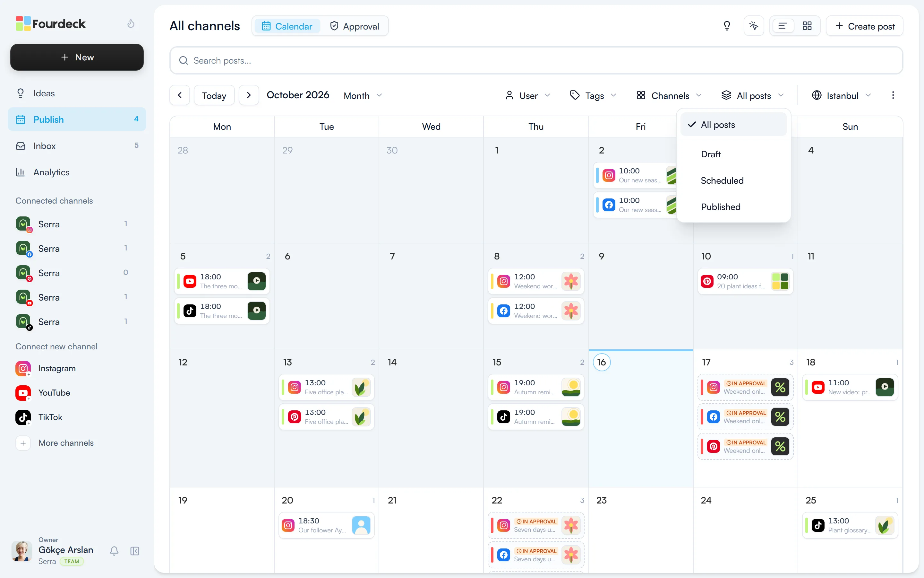Viewport: 924px width, 578px height.
Task: Select today's date 16 circle
Action: click(x=601, y=362)
